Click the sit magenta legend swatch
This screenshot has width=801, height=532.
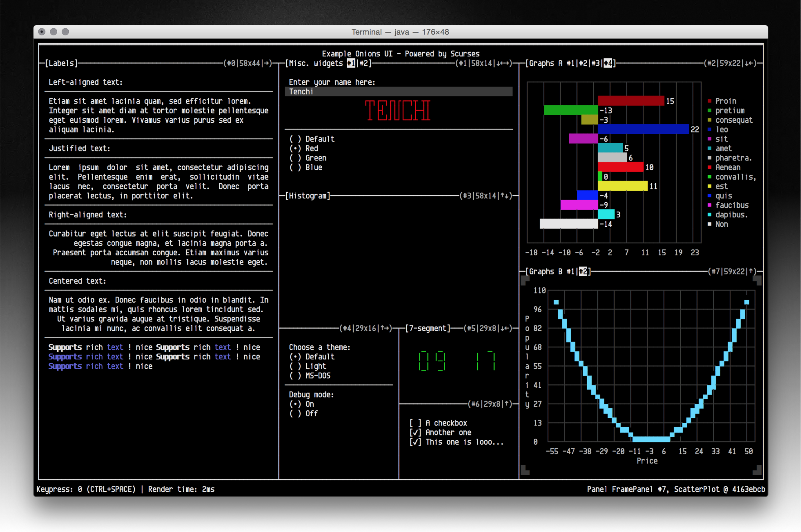[x=709, y=139]
